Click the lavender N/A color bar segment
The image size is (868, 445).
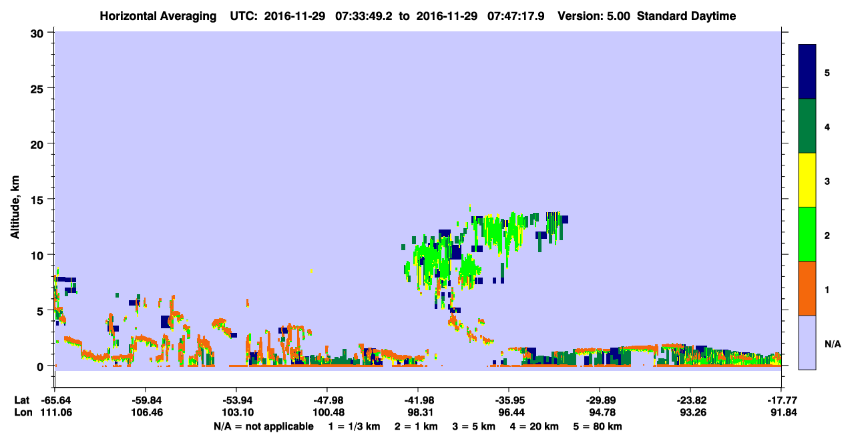(x=807, y=342)
